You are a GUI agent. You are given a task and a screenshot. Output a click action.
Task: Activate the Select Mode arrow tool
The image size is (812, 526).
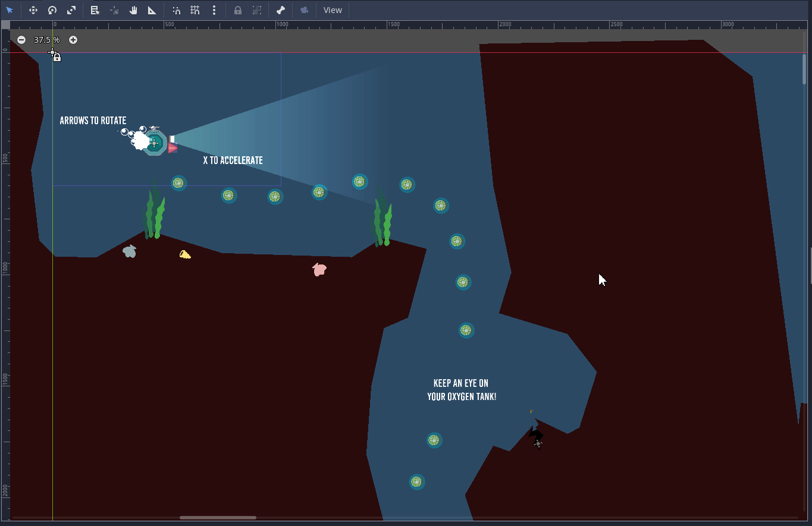(x=10, y=10)
